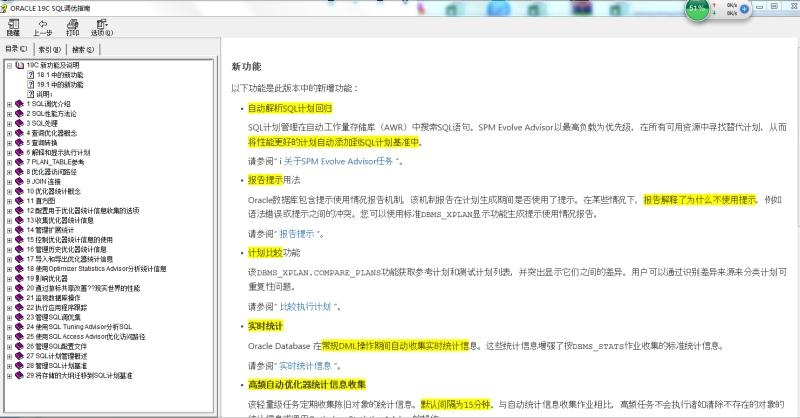Click the page icon beside 19.1 中的新功能

(31, 85)
